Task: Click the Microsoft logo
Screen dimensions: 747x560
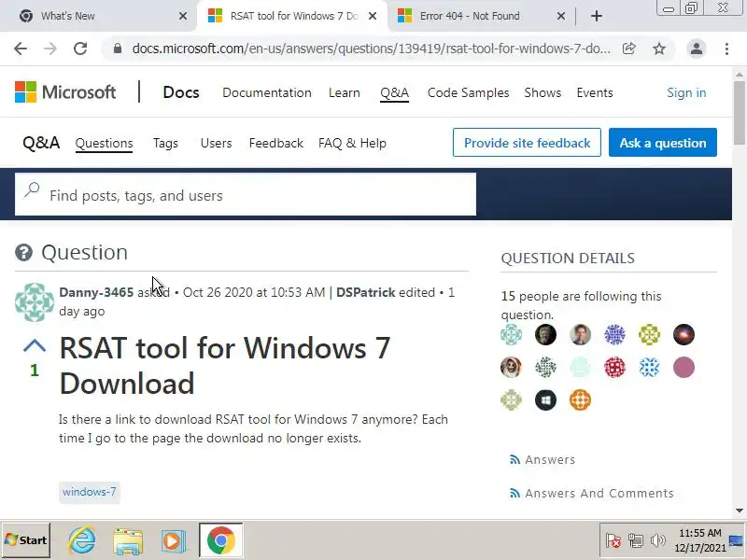Action: point(65,91)
